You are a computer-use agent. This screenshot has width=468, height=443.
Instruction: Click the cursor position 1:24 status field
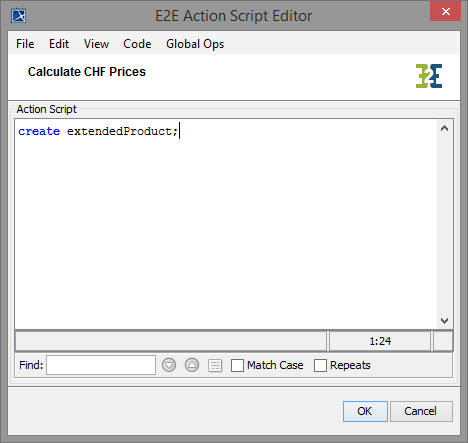[x=380, y=341]
